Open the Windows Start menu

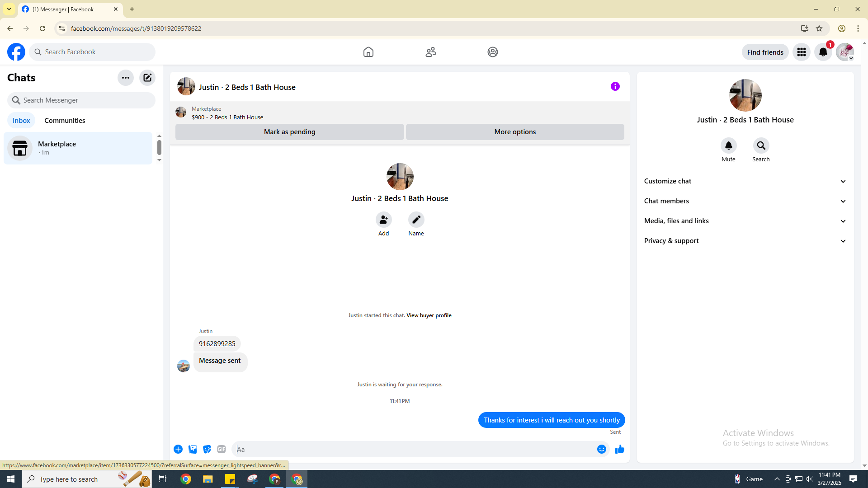[x=11, y=479]
